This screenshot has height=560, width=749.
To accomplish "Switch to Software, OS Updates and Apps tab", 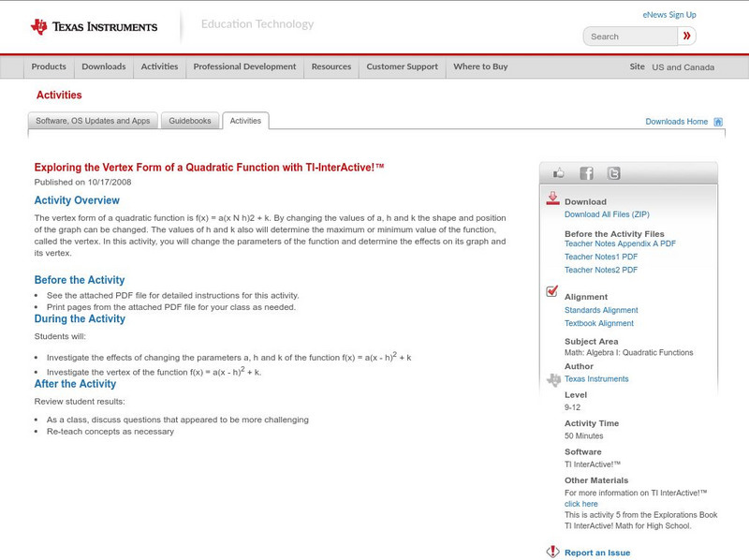I will 93,121.
